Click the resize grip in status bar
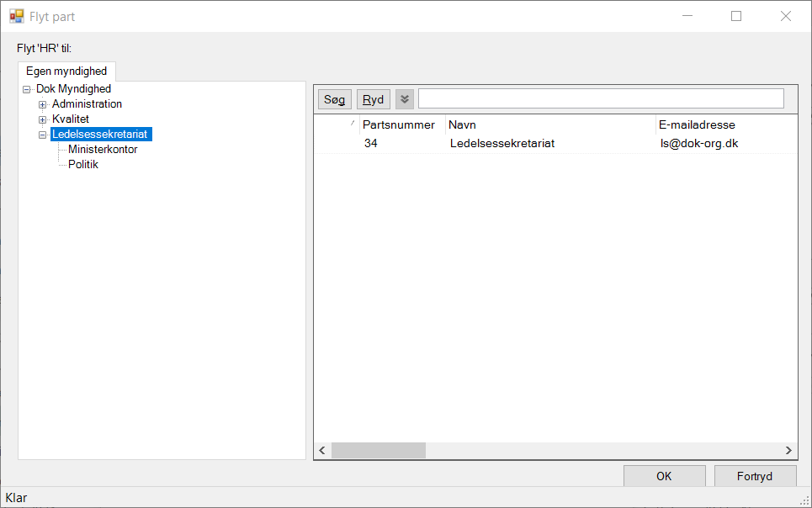Screen dimensions: 812x508 pos(804,500)
